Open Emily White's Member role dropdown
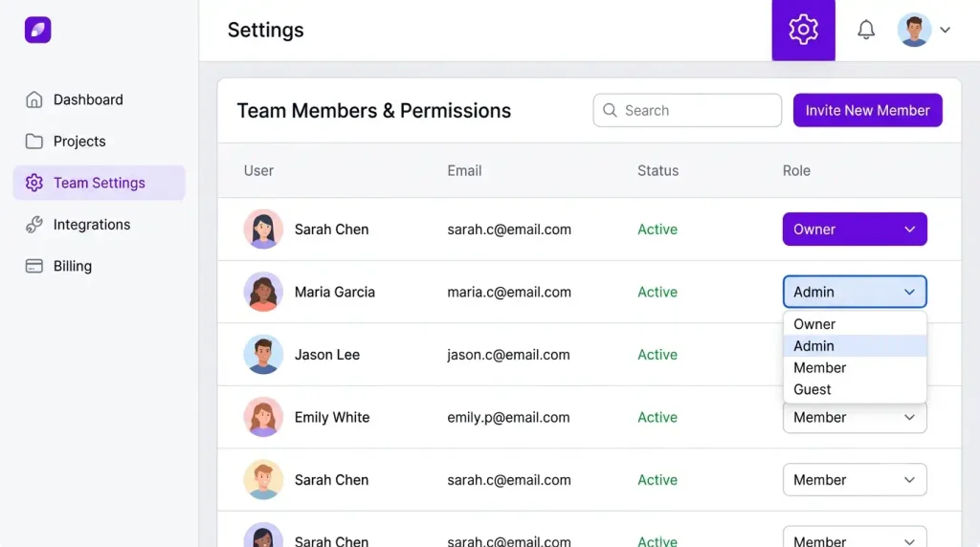 click(855, 418)
